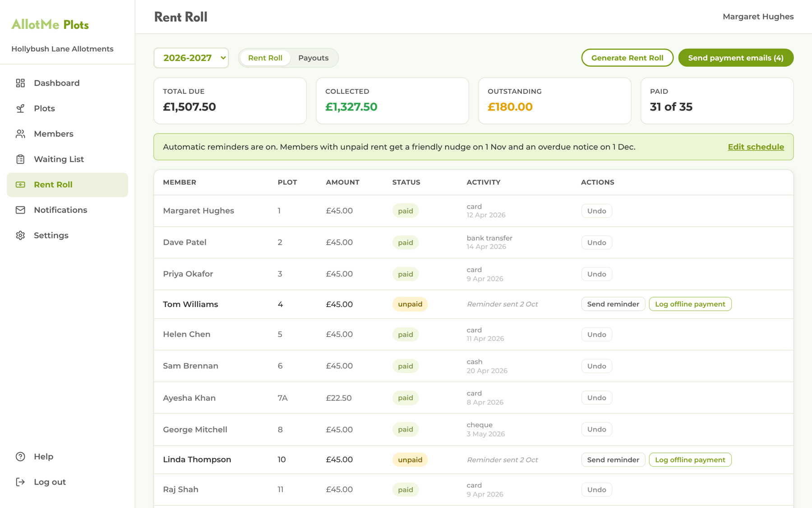Image resolution: width=812 pixels, height=508 pixels.
Task: Log offline payment for Linda Thompson
Action: click(690, 460)
